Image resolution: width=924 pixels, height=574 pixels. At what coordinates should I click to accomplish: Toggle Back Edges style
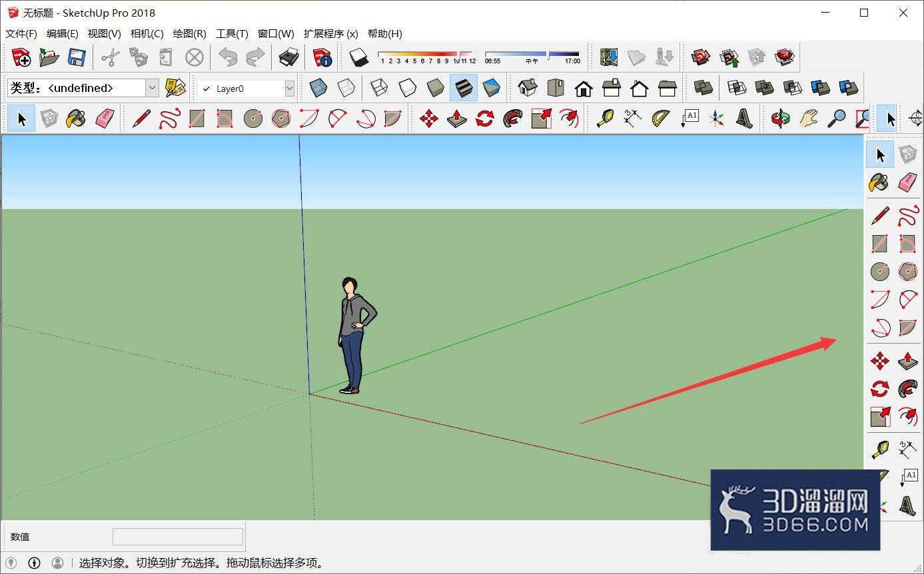click(x=346, y=88)
